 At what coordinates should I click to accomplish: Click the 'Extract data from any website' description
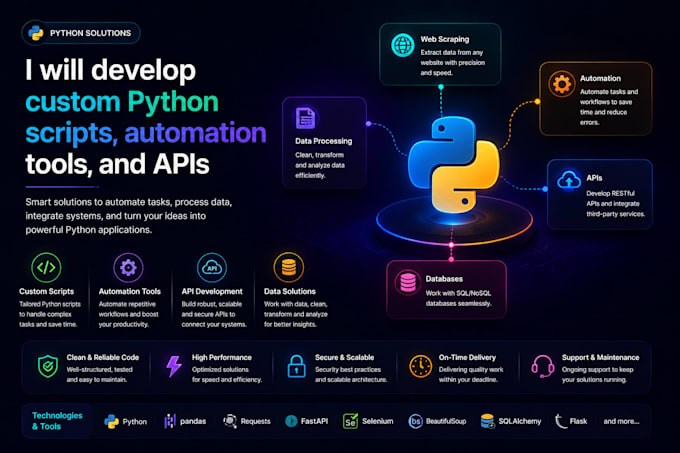(x=453, y=62)
